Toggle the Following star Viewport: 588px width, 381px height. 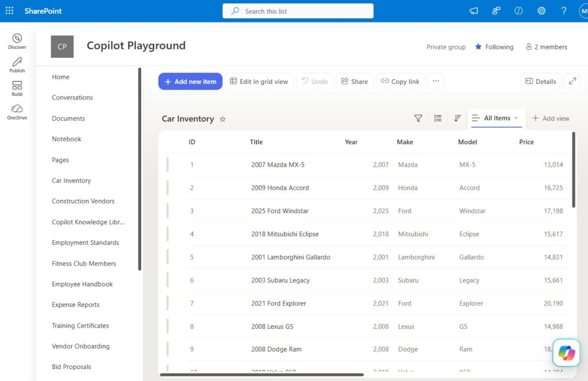478,47
